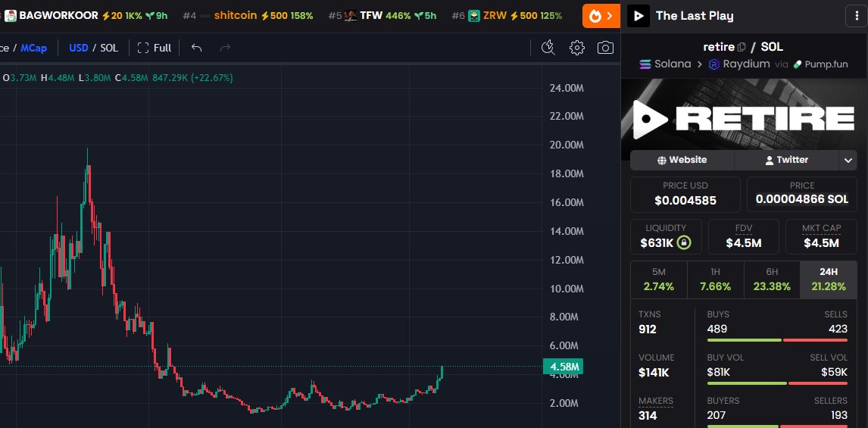Image resolution: width=868 pixels, height=428 pixels.
Task: Switch chart to MCap mode
Action: (x=34, y=48)
